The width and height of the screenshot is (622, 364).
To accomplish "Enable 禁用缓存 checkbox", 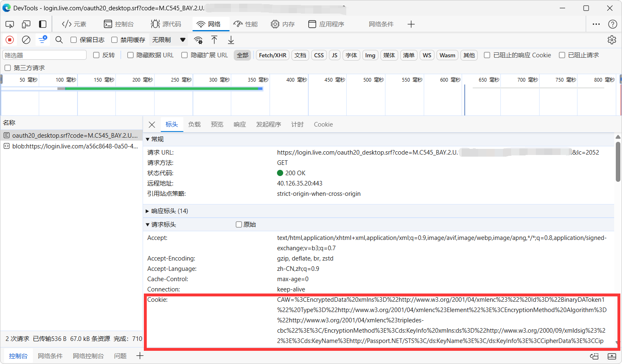I will point(114,40).
